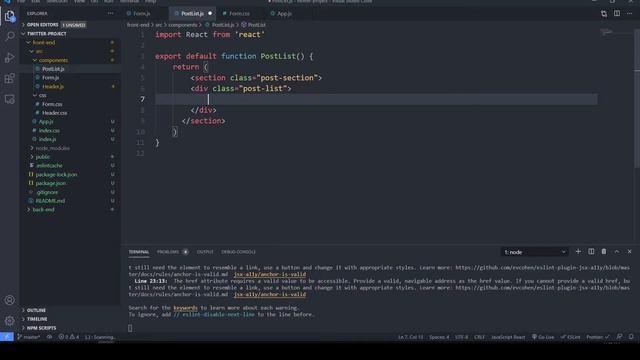The width and height of the screenshot is (640, 360).
Task: Click the minimap code preview
Action: [607, 32]
